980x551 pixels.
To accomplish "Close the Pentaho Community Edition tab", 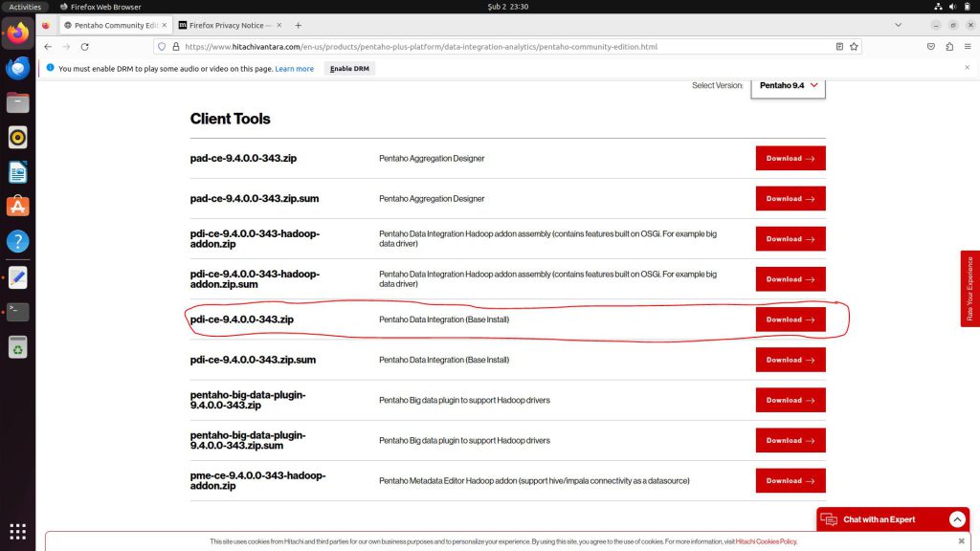I will click(x=165, y=26).
